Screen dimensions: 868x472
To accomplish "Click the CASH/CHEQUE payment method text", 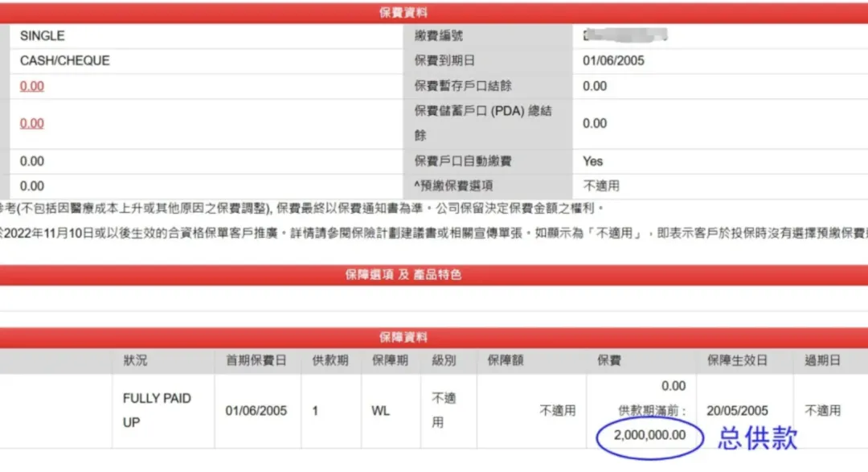I will point(65,60).
